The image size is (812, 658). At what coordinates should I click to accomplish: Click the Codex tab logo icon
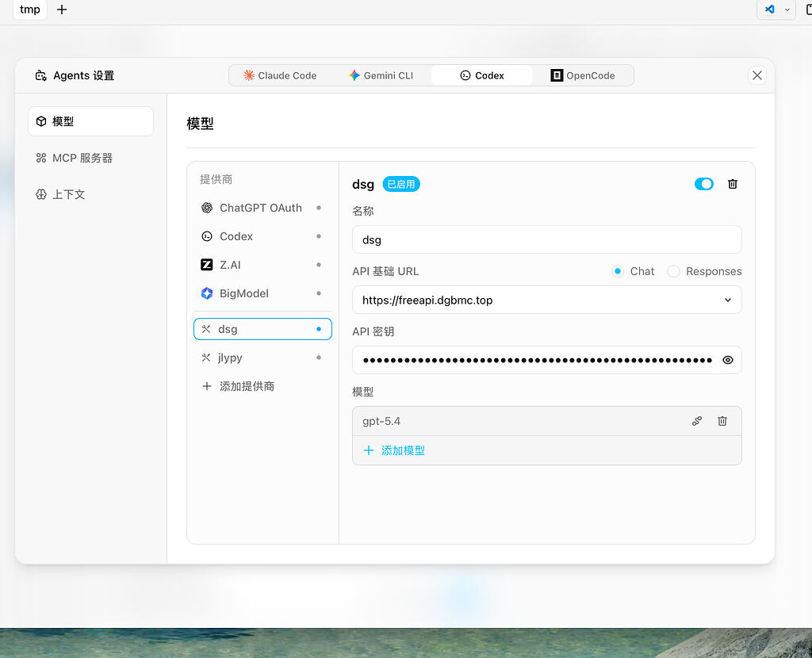click(x=465, y=75)
